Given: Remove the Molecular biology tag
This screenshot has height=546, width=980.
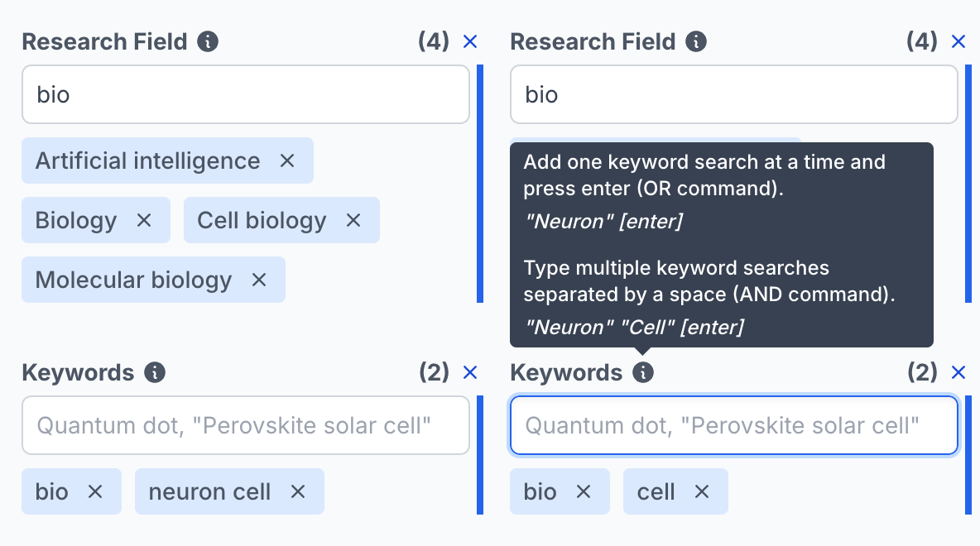Looking at the screenshot, I should point(259,280).
